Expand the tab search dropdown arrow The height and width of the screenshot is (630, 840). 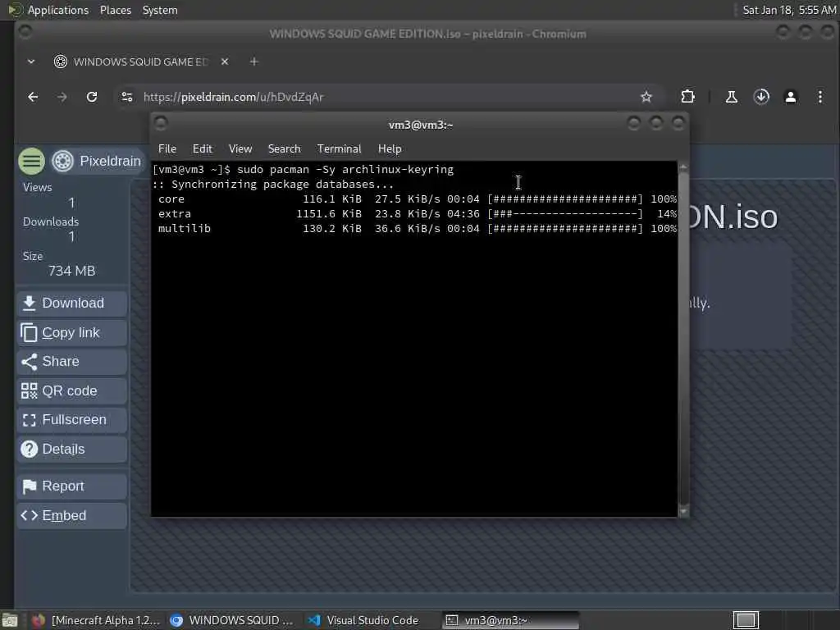point(31,62)
